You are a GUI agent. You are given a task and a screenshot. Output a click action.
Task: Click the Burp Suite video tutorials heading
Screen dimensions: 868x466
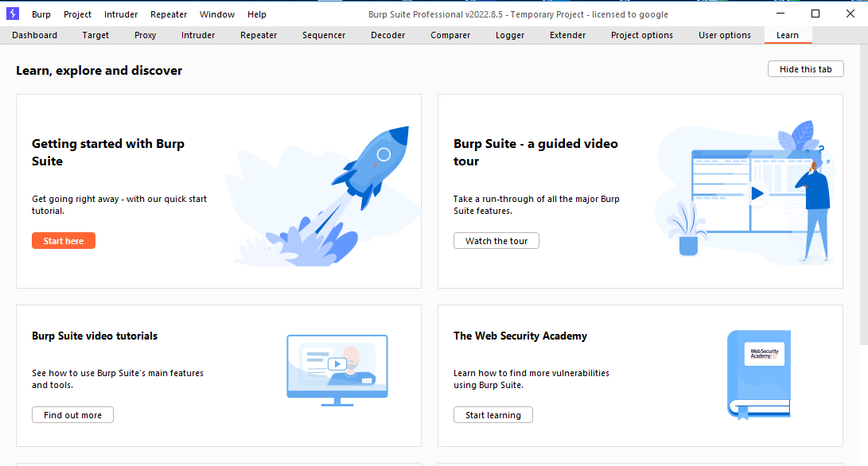click(x=95, y=336)
